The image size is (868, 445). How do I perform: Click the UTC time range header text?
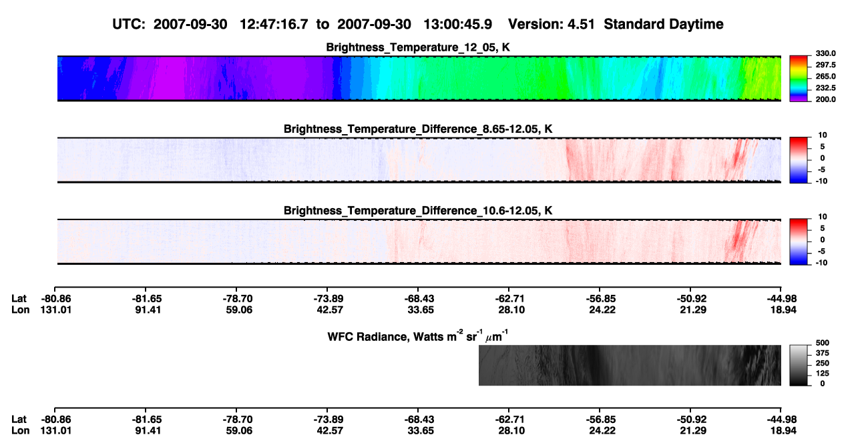click(304, 24)
